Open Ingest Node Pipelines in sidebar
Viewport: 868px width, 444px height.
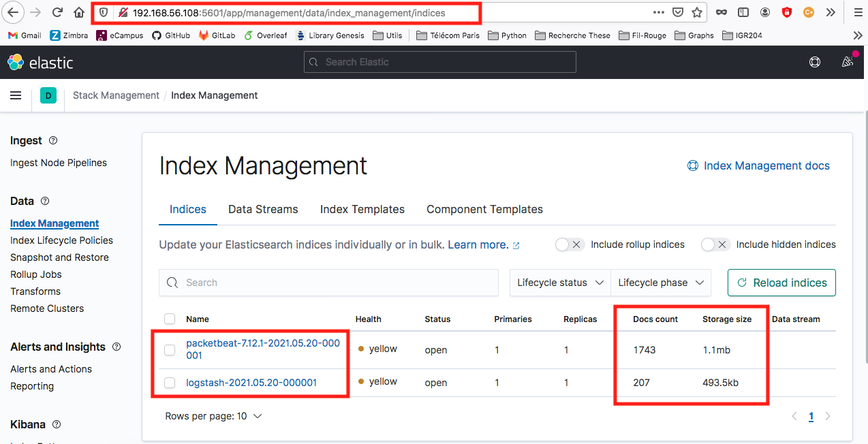click(59, 163)
